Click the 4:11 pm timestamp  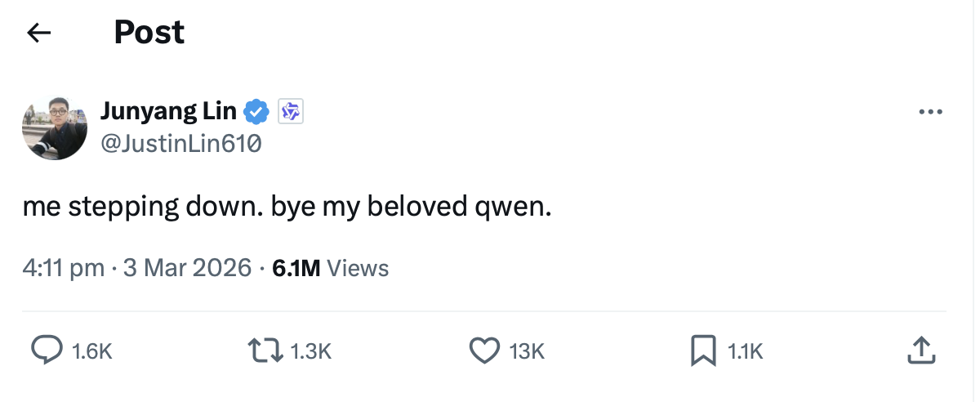[63, 267]
